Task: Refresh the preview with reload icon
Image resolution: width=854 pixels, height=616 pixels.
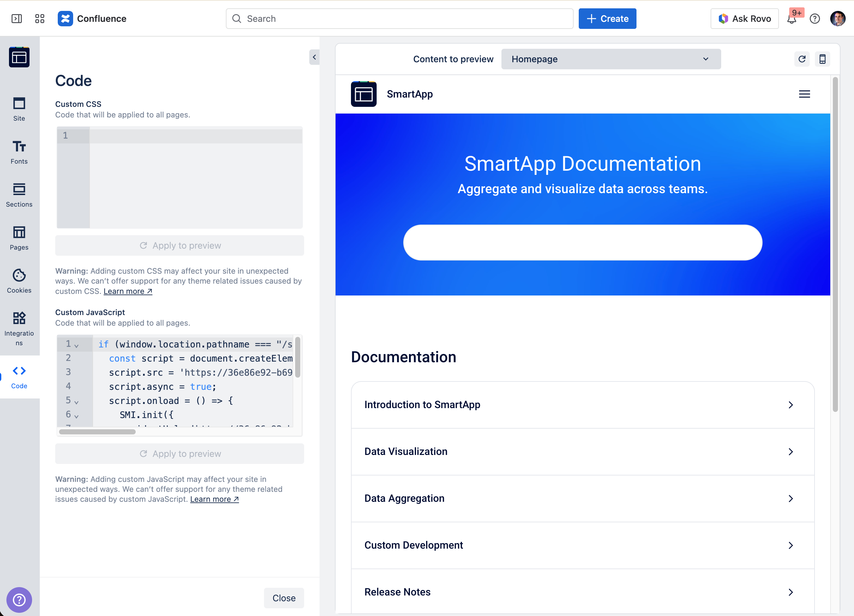Action: click(x=802, y=59)
